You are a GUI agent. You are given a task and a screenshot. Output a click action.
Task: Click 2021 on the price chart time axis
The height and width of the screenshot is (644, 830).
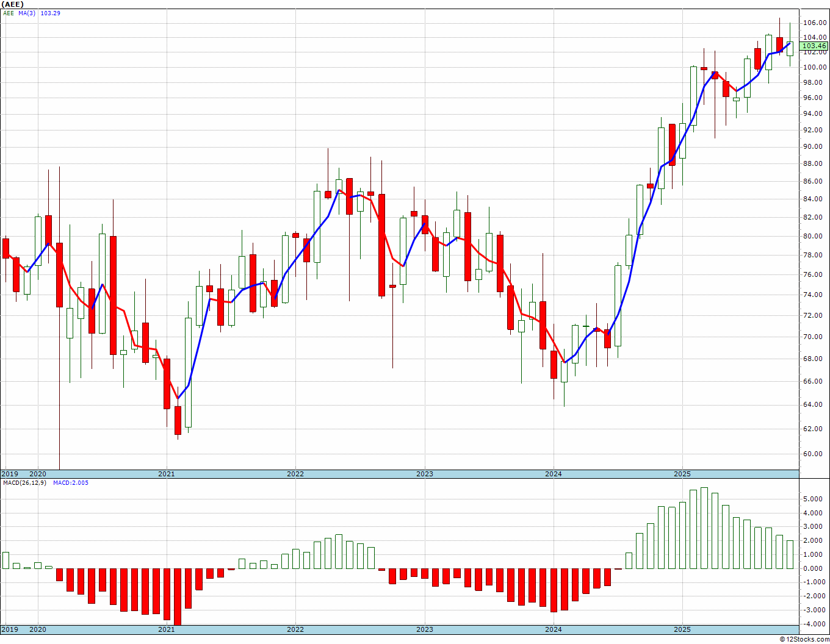coord(167,474)
